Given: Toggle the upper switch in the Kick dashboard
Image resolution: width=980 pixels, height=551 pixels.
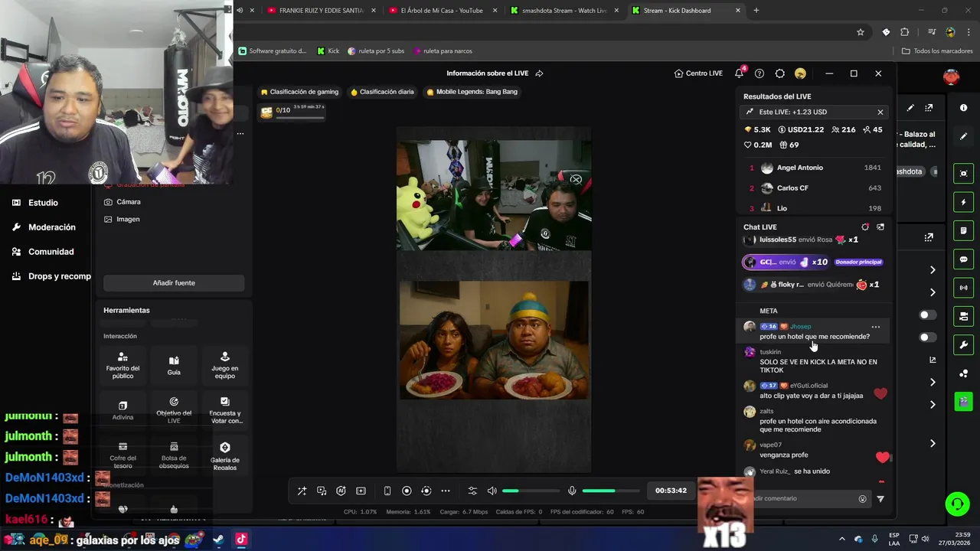Looking at the screenshot, I should [x=927, y=315].
